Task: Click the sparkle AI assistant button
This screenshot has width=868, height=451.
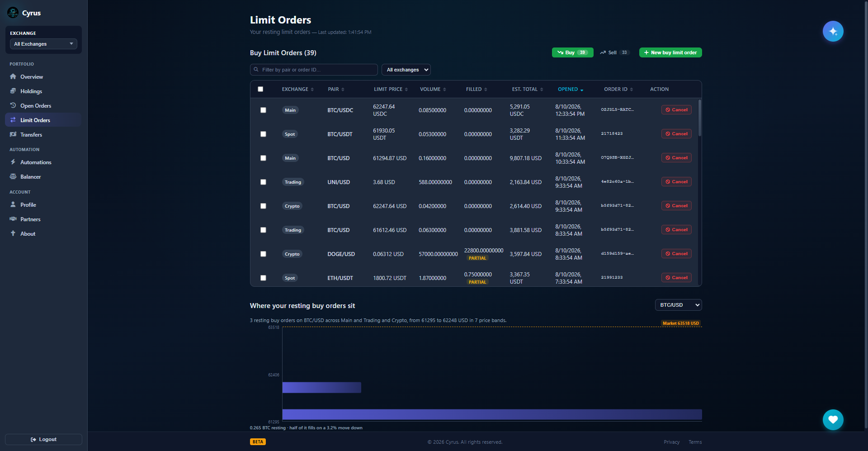Action: click(833, 31)
